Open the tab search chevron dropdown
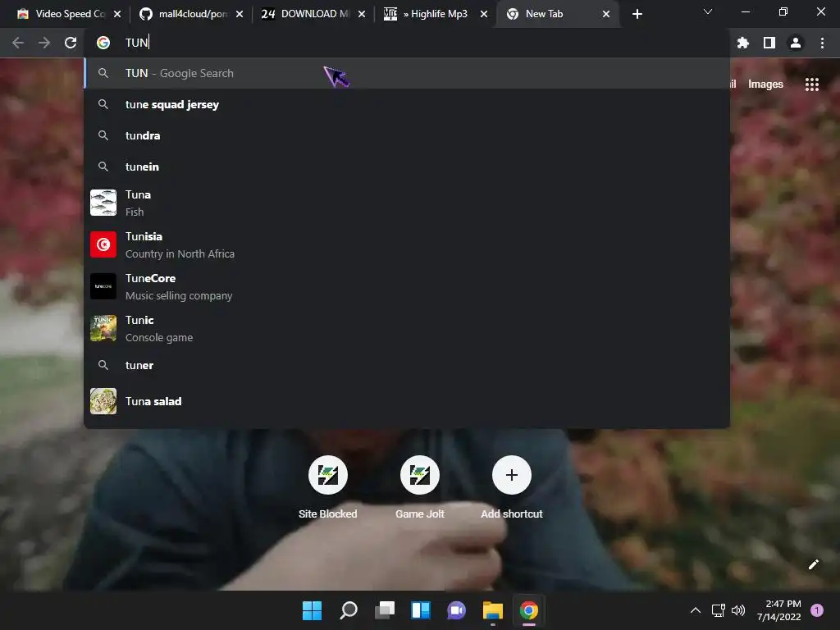The width and height of the screenshot is (840, 630). point(708,11)
